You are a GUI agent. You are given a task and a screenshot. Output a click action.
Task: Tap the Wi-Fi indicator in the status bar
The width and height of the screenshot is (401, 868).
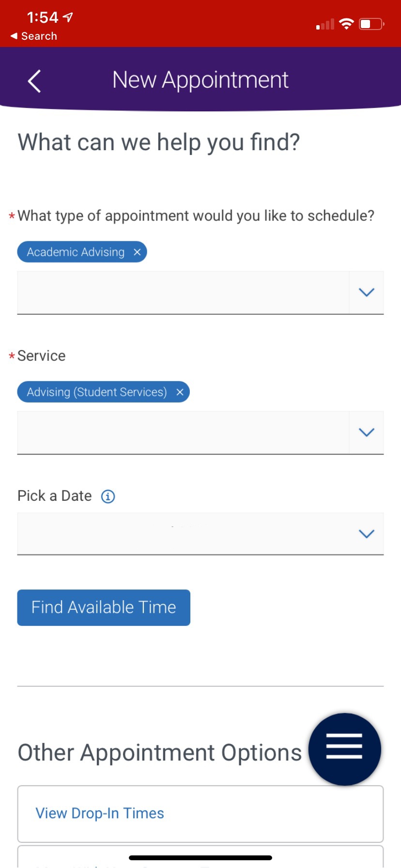(346, 23)
